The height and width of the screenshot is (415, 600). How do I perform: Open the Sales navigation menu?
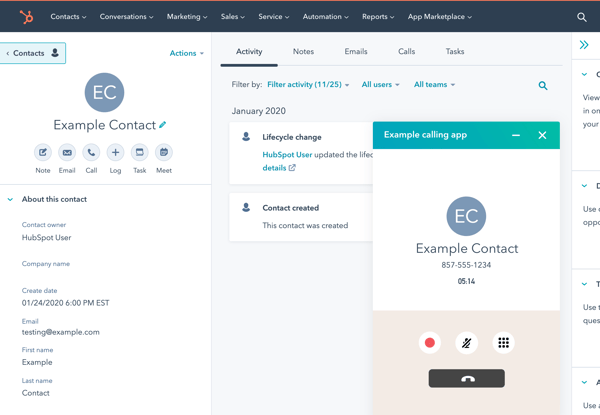tap(233, 17)
